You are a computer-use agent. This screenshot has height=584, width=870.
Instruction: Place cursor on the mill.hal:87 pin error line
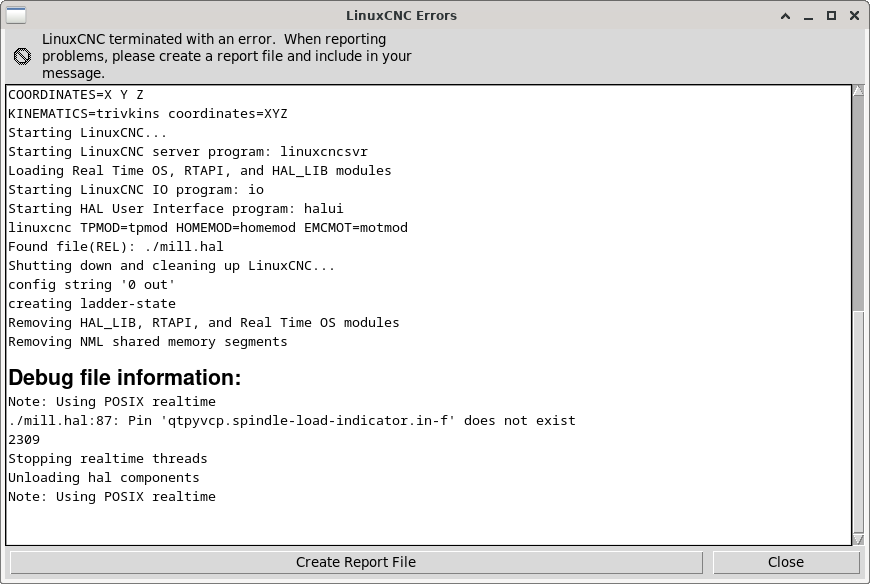[x=292, y=421]
